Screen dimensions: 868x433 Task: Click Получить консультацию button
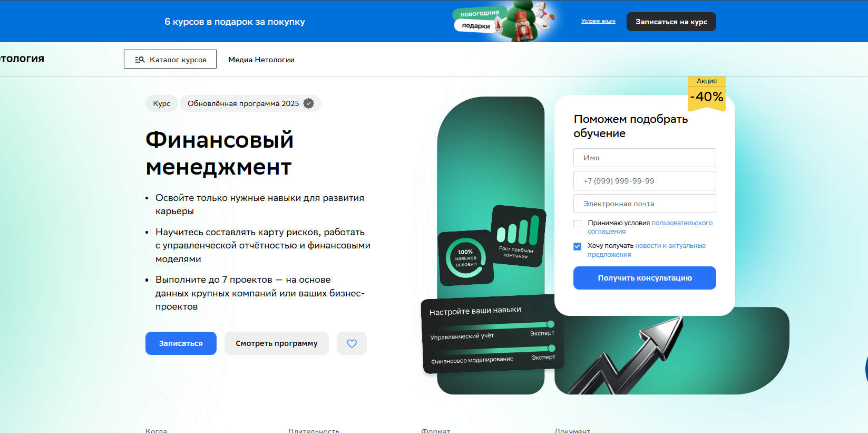point(645,278)
